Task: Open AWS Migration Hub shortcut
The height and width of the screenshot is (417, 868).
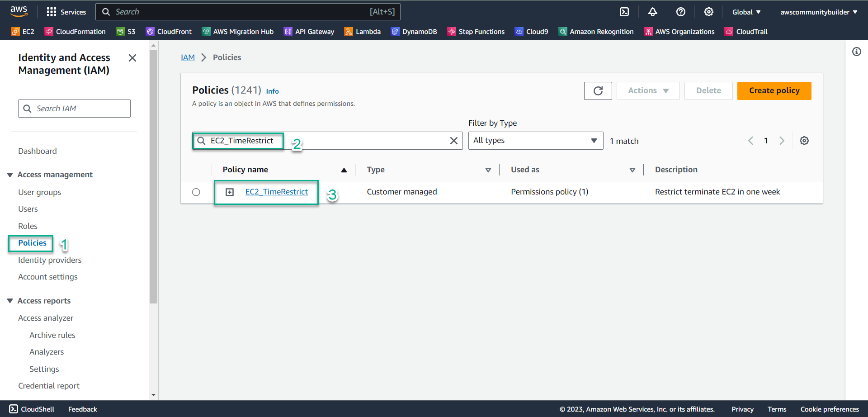Action: tap(238, 32)
